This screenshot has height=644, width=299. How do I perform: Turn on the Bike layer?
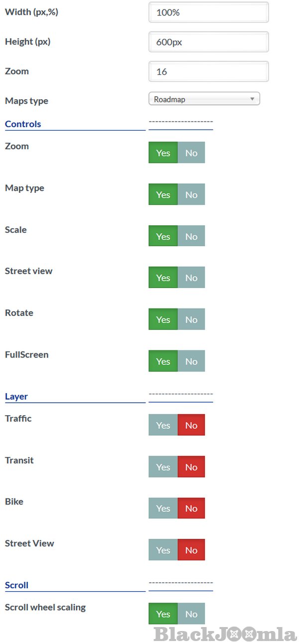(x=163, y=508)
